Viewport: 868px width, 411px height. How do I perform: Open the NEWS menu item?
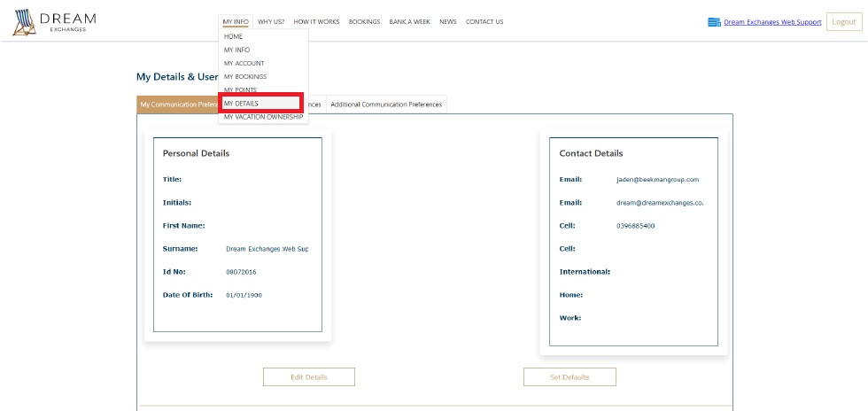click(x=448, y=21)
